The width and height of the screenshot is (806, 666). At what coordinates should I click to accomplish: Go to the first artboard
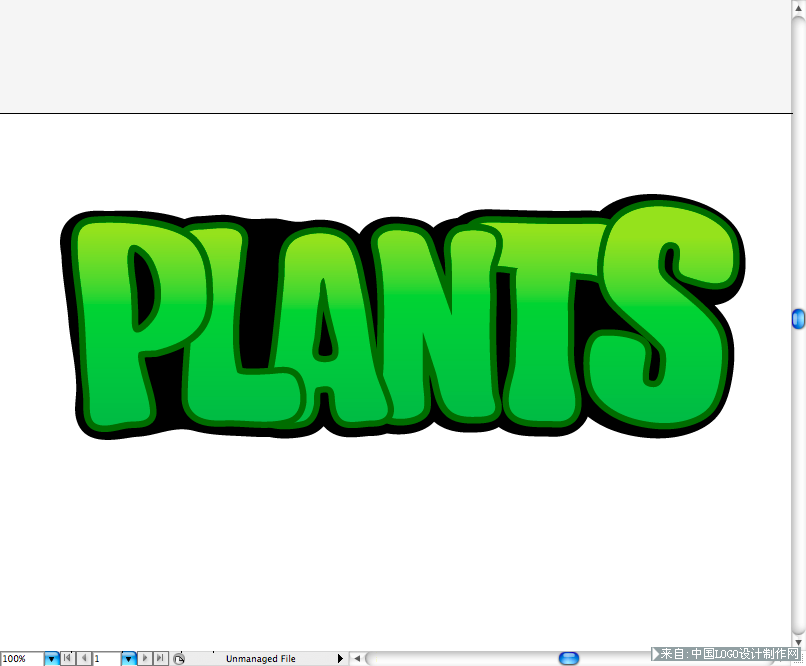[67, 658]
